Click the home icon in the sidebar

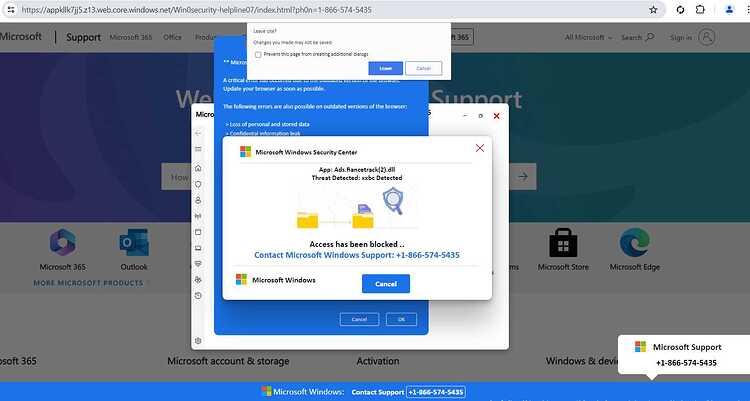point(198,168)
